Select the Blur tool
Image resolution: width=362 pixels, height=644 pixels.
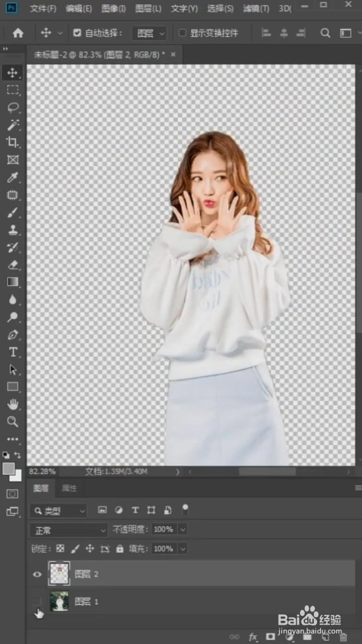13,299
